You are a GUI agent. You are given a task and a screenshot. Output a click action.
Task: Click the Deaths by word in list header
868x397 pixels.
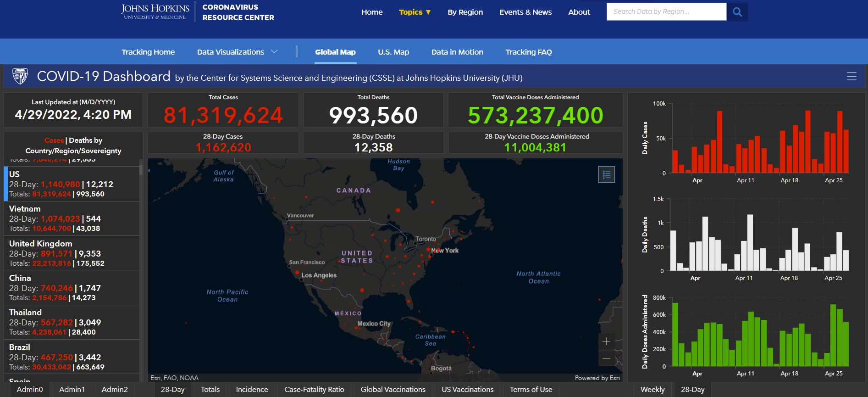click(x=86, y=140)
